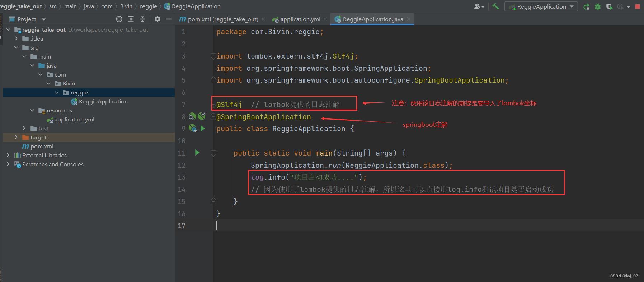Click 'SpringApplication.run' on line 12
Image resolution: width=644 pixels, height=282 pixels.
click(296, 165)
